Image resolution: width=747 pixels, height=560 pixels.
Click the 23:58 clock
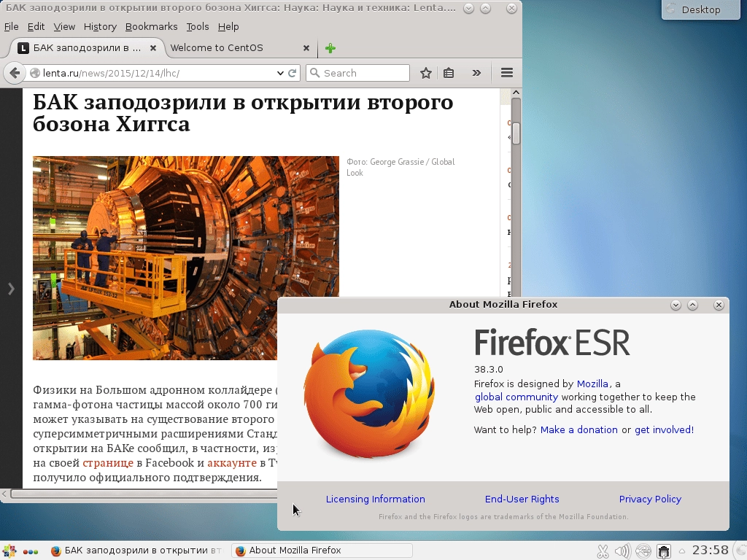click(x=711, y=551)
